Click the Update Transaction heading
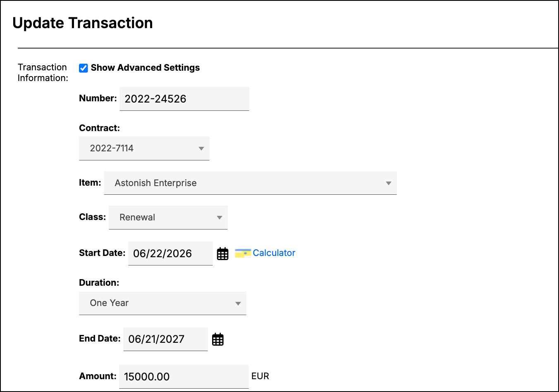Viewport: 559px width, 392px height. click(x=83, y=23)
